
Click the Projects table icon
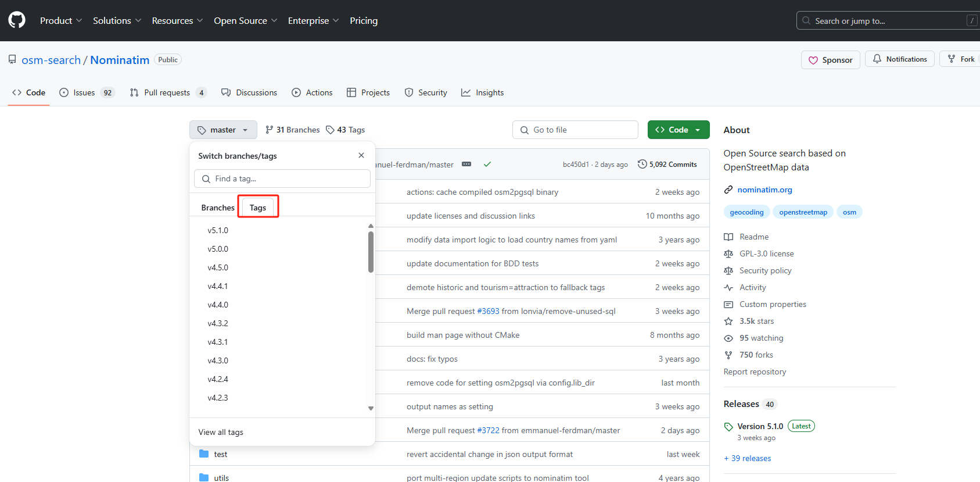point(351,92)
